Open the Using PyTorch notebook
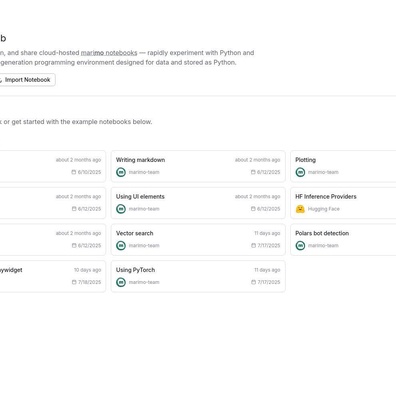Screen dimensions: 396x396 click(198, 276)
